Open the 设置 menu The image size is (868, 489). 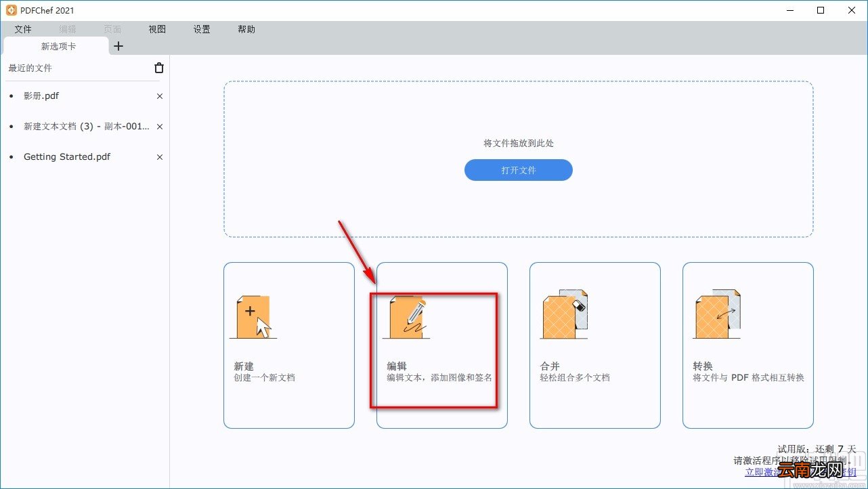202,29
